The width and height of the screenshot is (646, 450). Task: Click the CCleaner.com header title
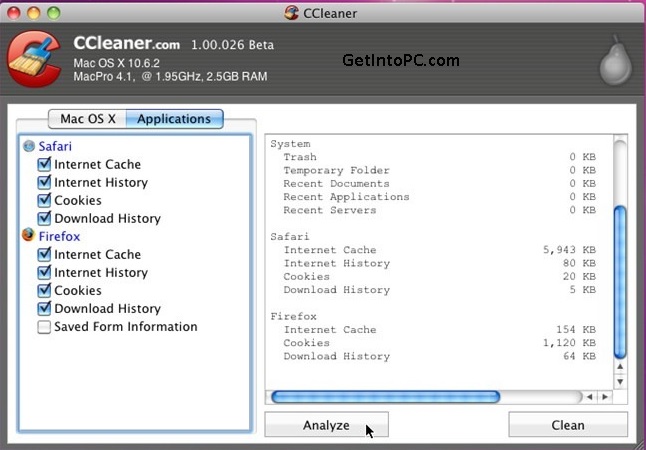tap(126, 43)
